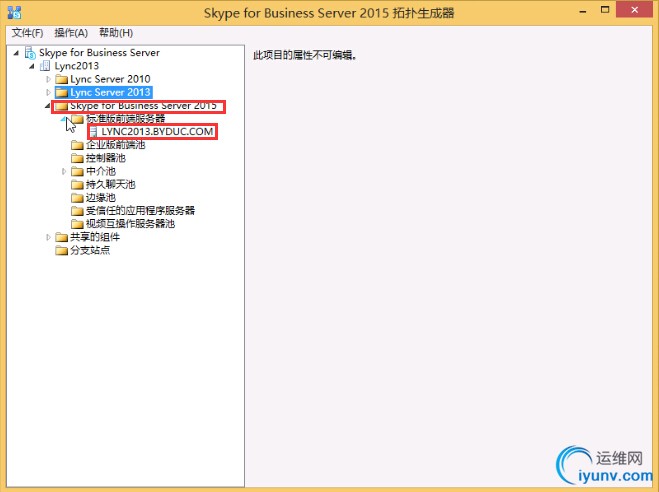Screen dimensions: 659x492
Task: Click the 分支站点 folder icon
Action: click(x=62, y=250)
